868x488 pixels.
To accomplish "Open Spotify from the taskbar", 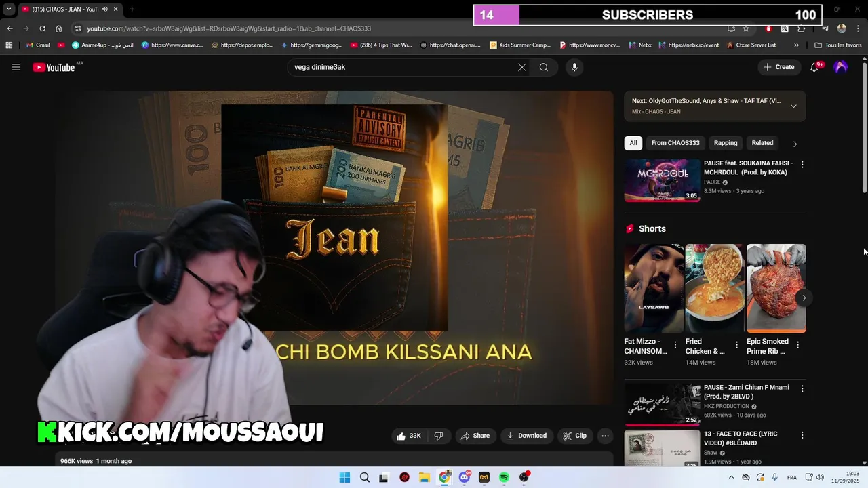I will (504, 477).
